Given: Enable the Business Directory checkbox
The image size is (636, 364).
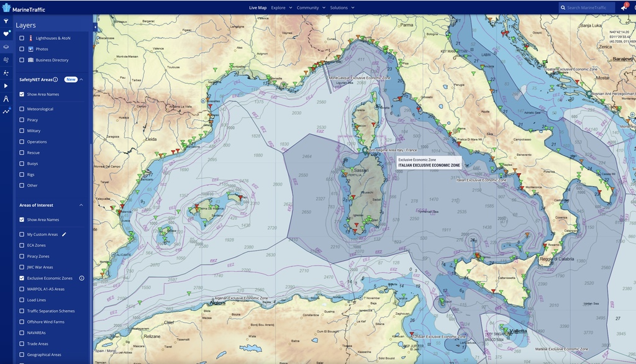Looking at the screenshot, I should pos(22,60).
